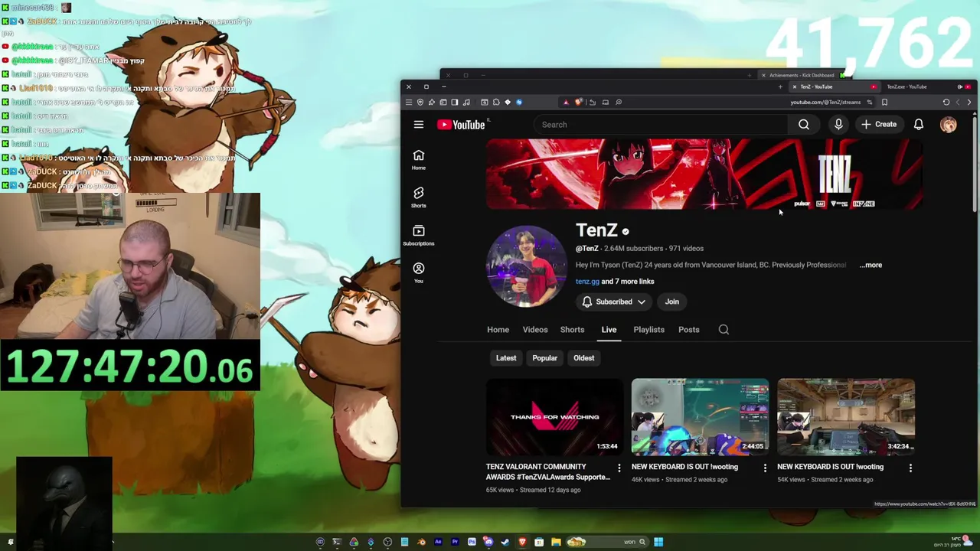The image size is (980, 551).
Task: Go forward using browser arrow
Action: 958,102
